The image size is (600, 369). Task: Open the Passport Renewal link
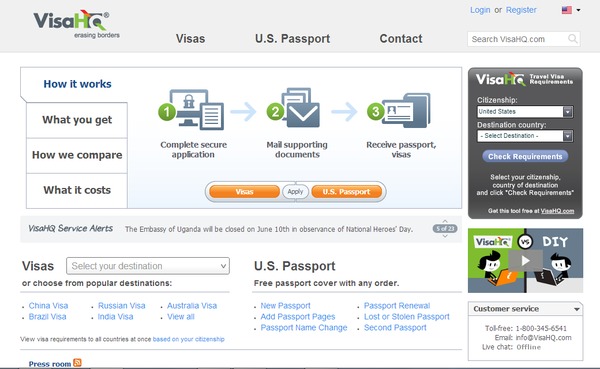click(397, 305)
